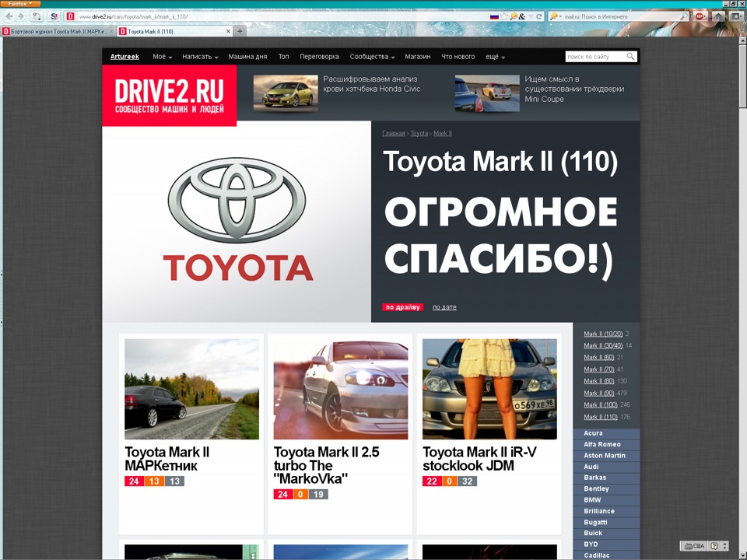Click the США language indicator in tray
The width and height of the screenshot is (747, 560).
[x=693, y=546]
